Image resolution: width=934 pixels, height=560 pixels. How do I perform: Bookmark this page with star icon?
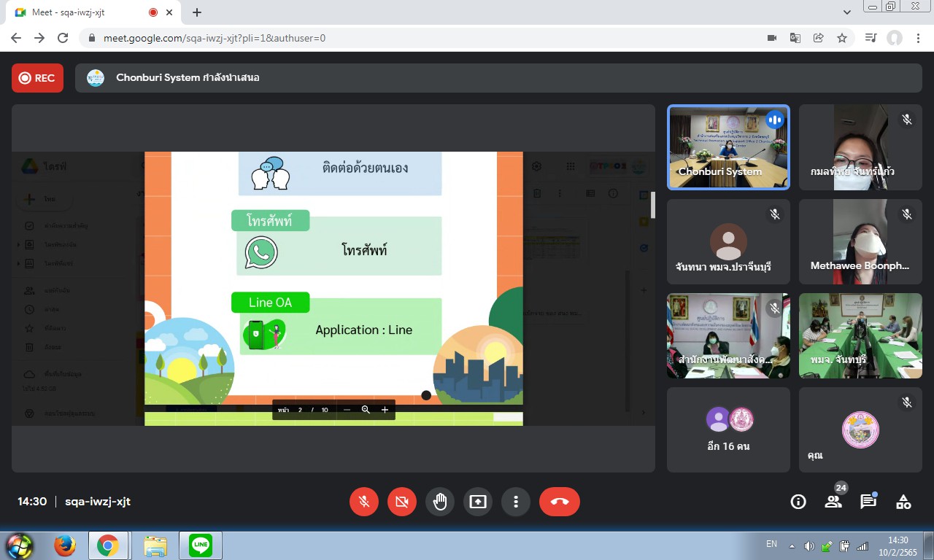(842, 38)
